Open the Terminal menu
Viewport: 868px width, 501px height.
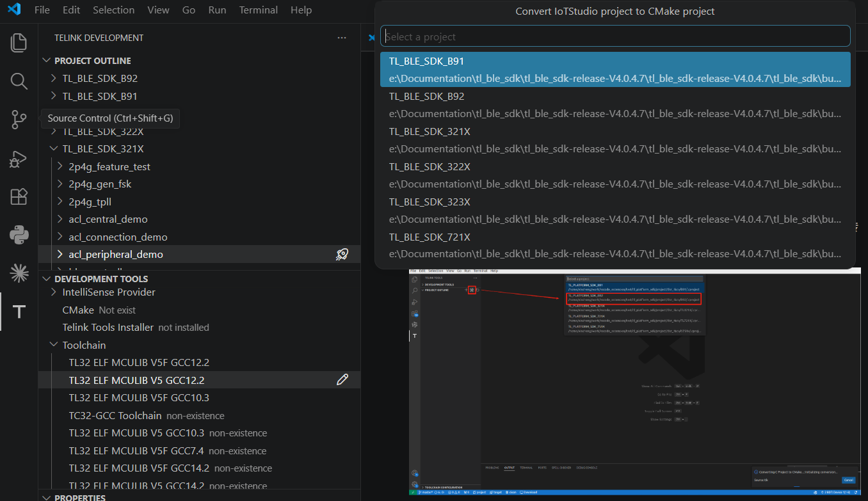pos(259,10)
